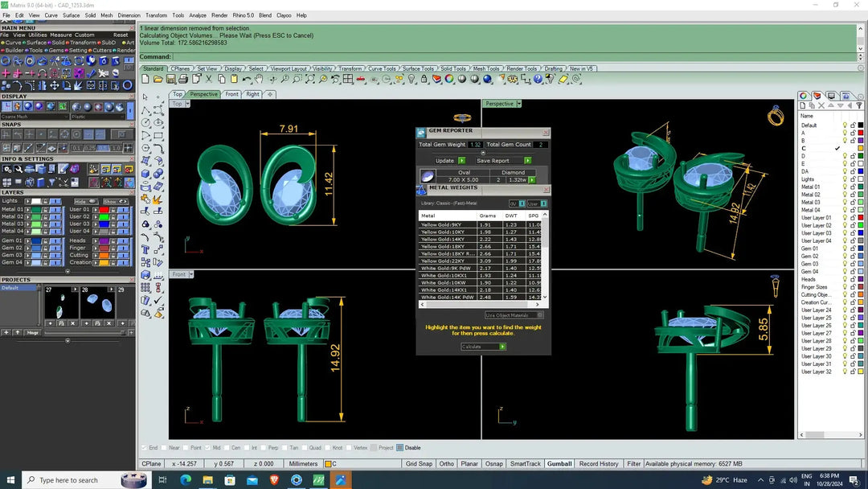
Task: Toggle the Ortho mode in status bar
Action: click(x=446, y=464)
